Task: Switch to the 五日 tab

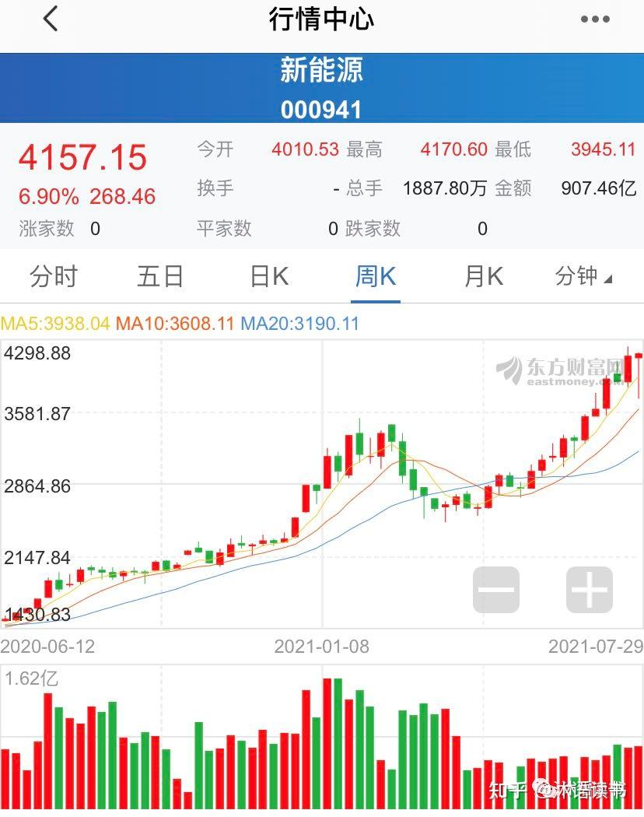Action: [160, 276]
